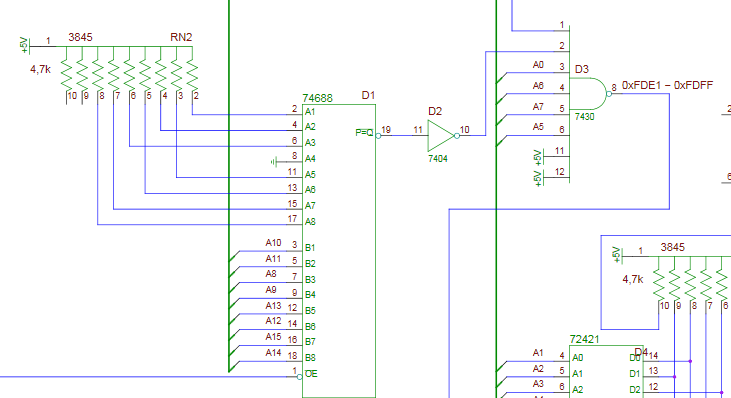
Task: Select the inversion bubble on D1 P=Q output
Action: [378, 136]
